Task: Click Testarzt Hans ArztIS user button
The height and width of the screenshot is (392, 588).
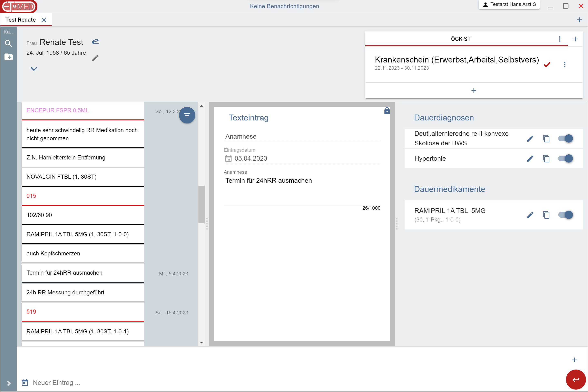Action: coord(509,4)
